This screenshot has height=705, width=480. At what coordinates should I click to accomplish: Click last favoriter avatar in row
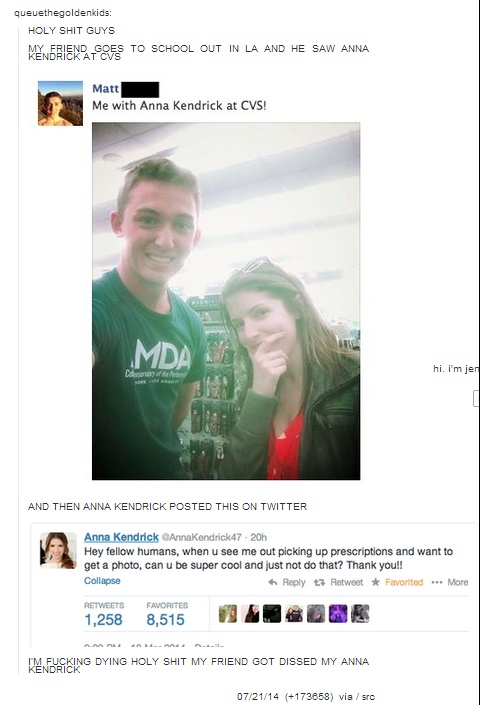[360, 614]
